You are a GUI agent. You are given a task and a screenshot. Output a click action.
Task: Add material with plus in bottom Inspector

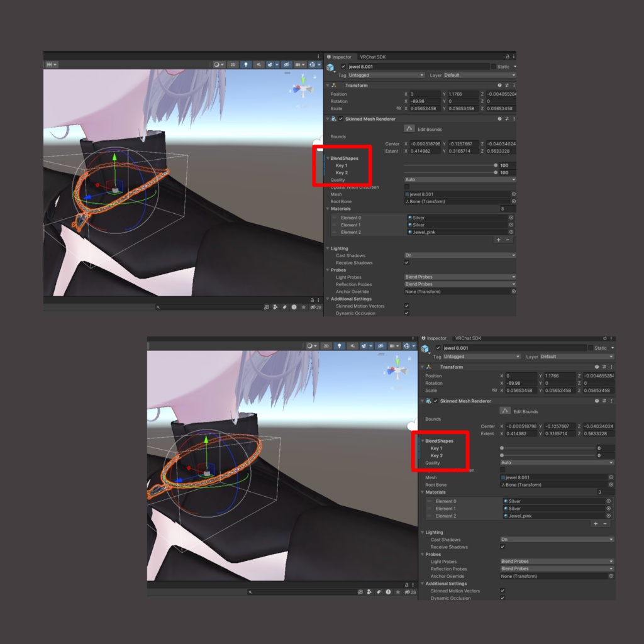(596, 524)
